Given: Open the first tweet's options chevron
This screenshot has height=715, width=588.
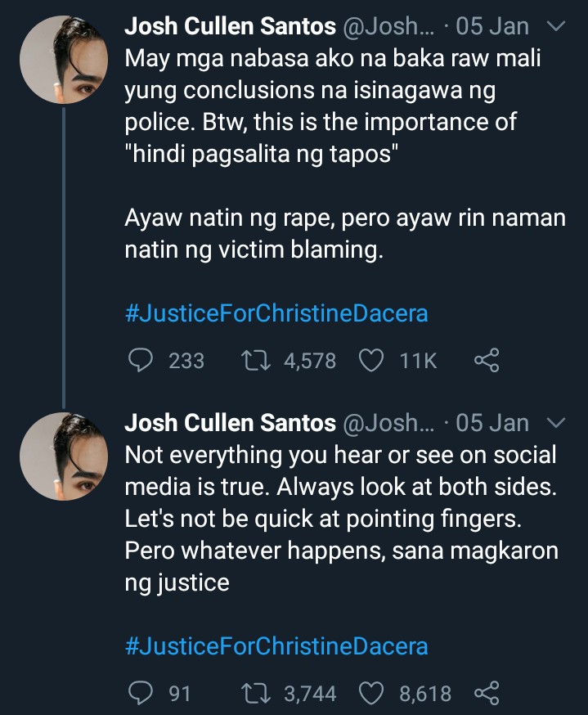Looking at the screenshot, I should (555, 27).
